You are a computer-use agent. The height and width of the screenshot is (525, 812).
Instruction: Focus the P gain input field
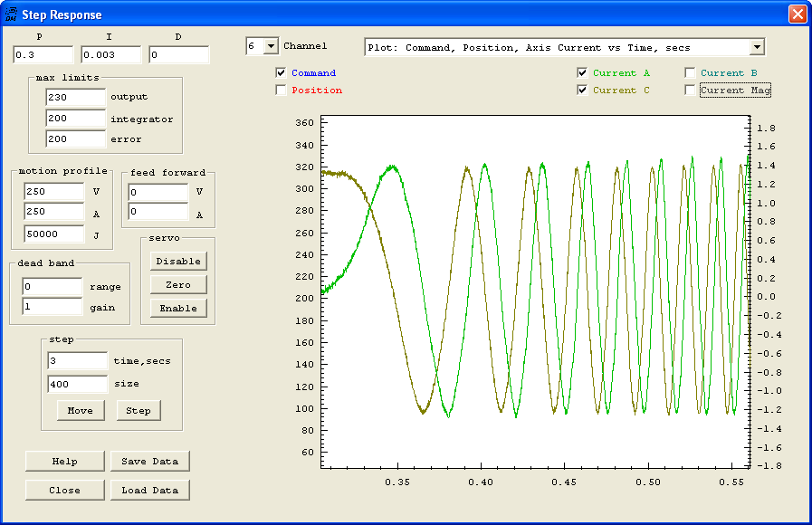[x=43, y=55]
